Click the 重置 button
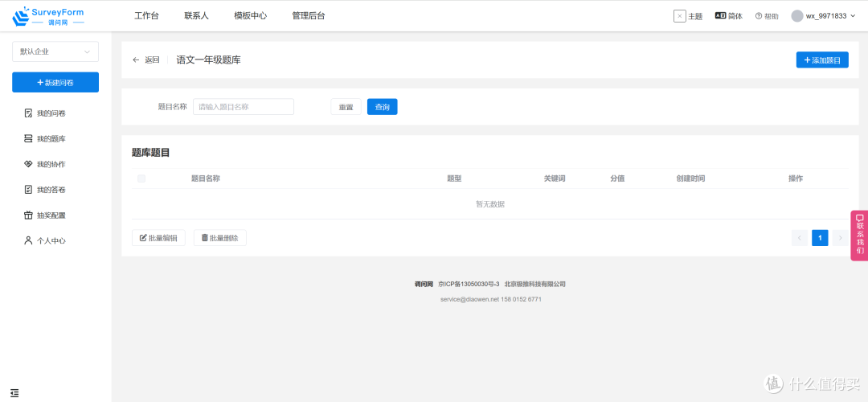868x402 pixels. click(x=346, y=107)
